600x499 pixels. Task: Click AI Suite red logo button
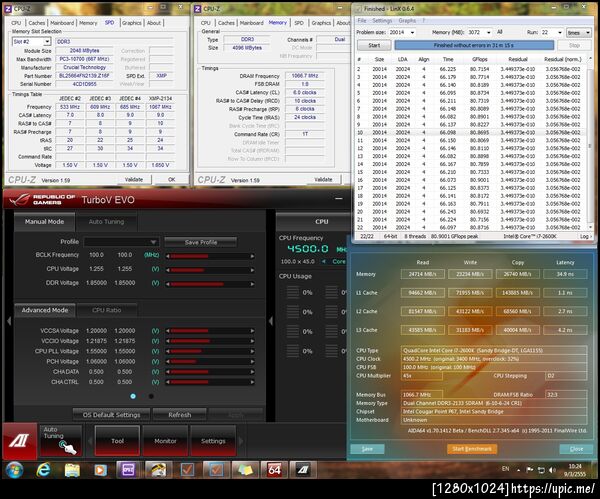pos(20,440)
